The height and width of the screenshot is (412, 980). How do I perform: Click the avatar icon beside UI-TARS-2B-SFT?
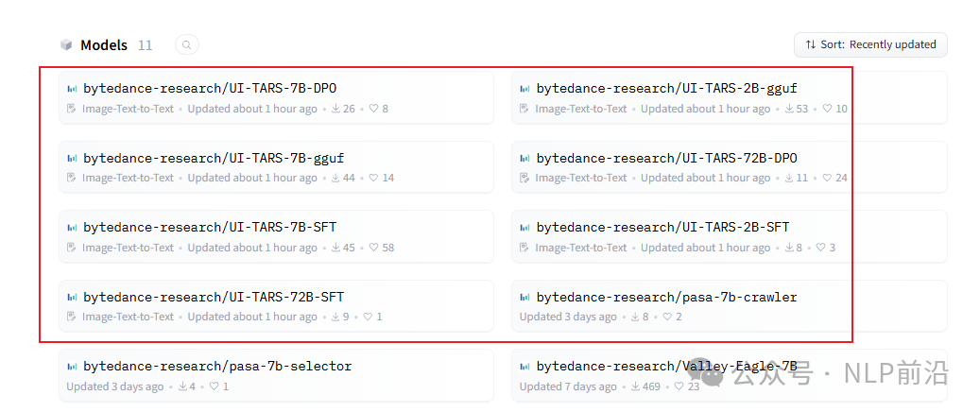525,228
